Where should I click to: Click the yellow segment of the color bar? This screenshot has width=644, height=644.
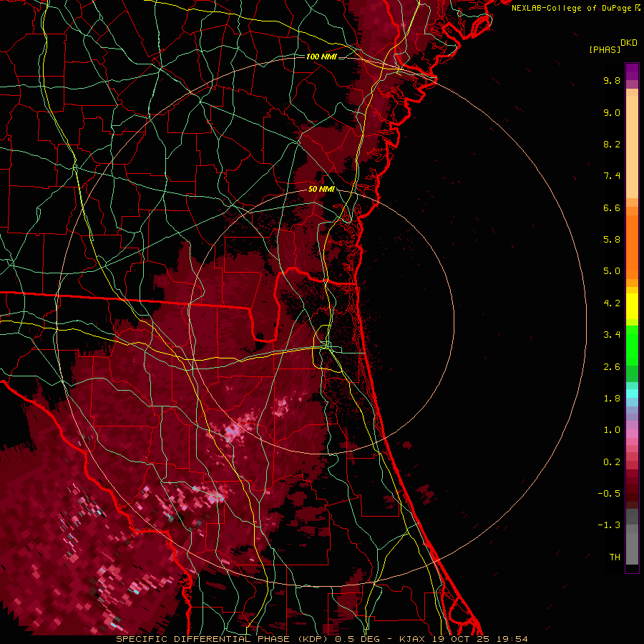(632, 306)
